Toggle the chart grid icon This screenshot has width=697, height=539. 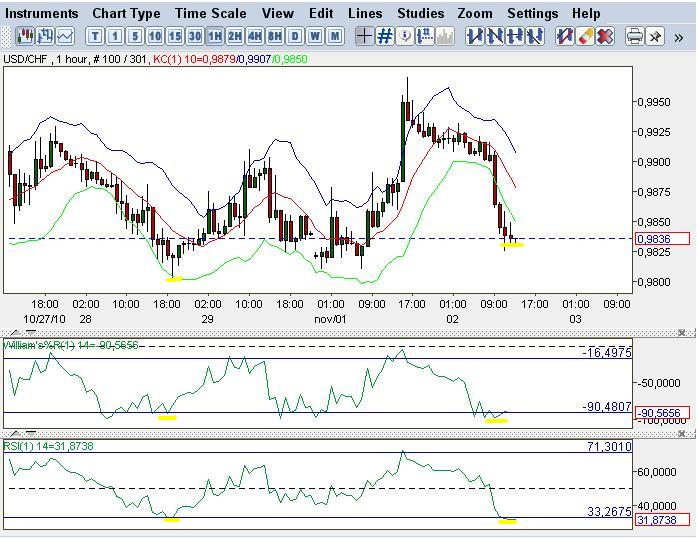pyautogui.click(x=385, y=36)
